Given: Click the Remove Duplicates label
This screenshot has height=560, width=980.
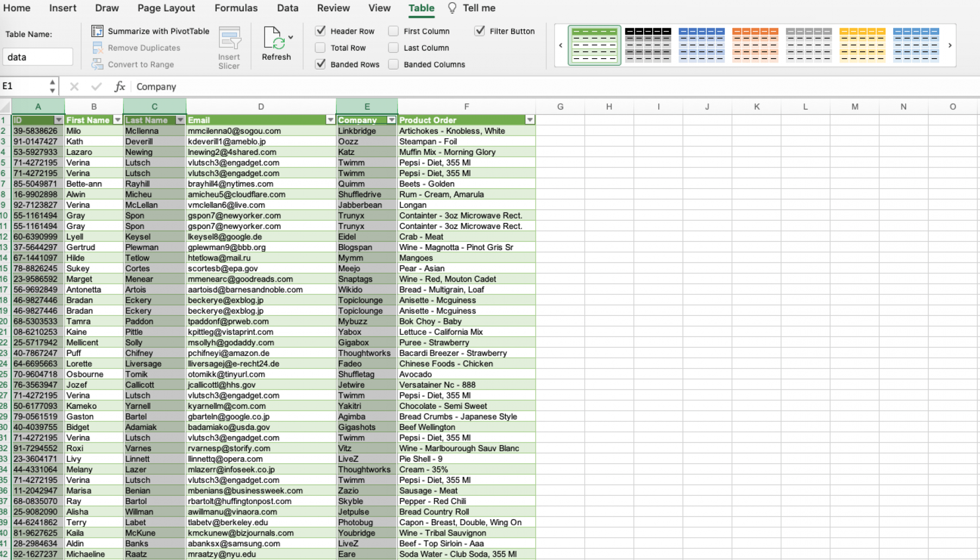Looking at the screenshot, I should pyautogui.click(x=144, y=48).
